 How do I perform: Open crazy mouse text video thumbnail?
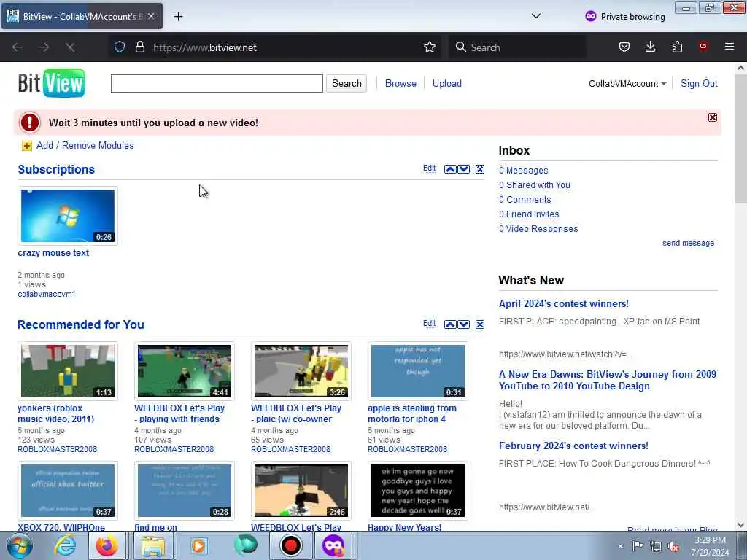(x=68, y=216)
